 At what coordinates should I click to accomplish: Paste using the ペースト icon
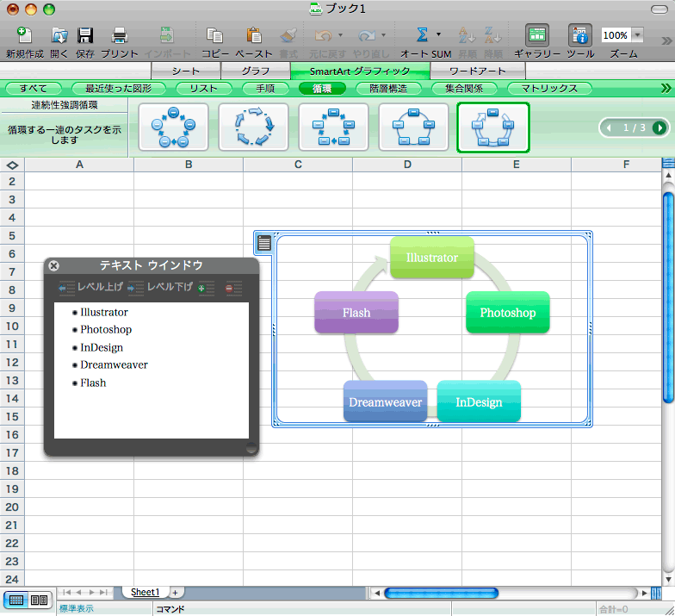click(253, 35)
